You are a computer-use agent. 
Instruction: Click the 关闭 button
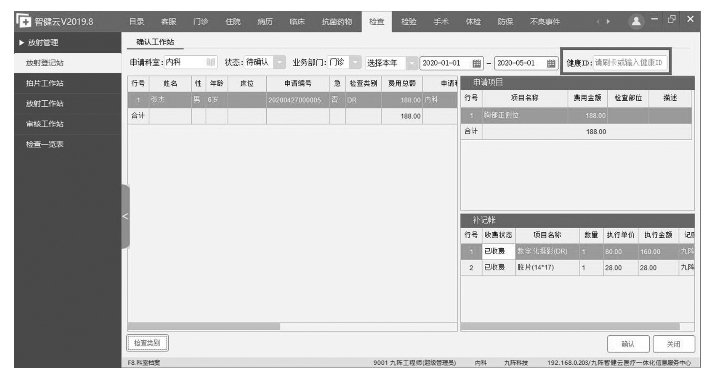point(674,344)
